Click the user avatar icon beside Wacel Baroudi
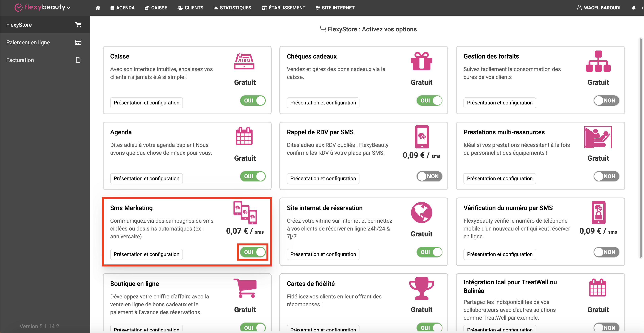Viewport: 644px width, 333px height. click(x=579, y=8)
